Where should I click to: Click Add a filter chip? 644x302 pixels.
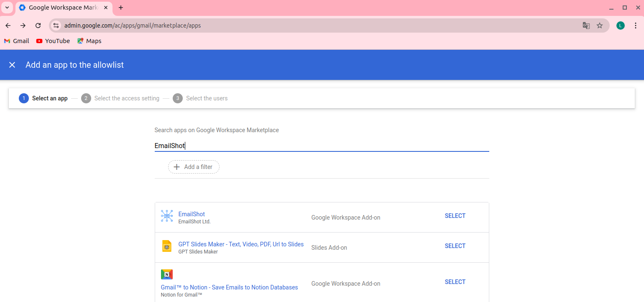194,167
